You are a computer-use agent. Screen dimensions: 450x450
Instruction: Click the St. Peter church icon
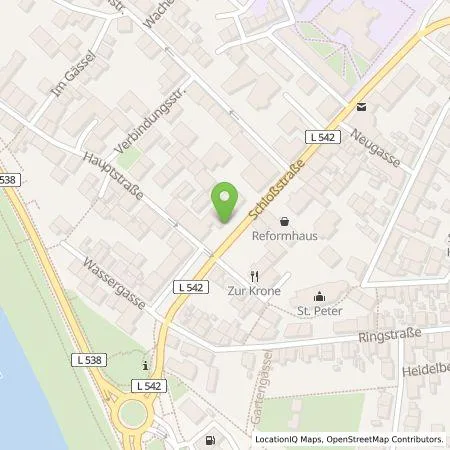coord(319,296)
